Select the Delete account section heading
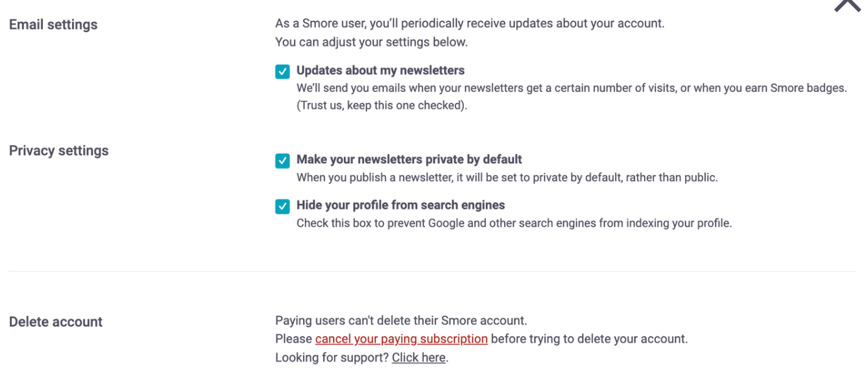868x385 pixels. point(56,321)
